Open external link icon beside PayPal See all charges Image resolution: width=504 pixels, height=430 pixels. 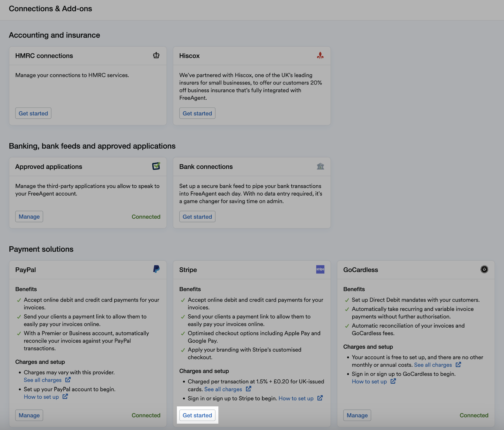coord(68,380)
